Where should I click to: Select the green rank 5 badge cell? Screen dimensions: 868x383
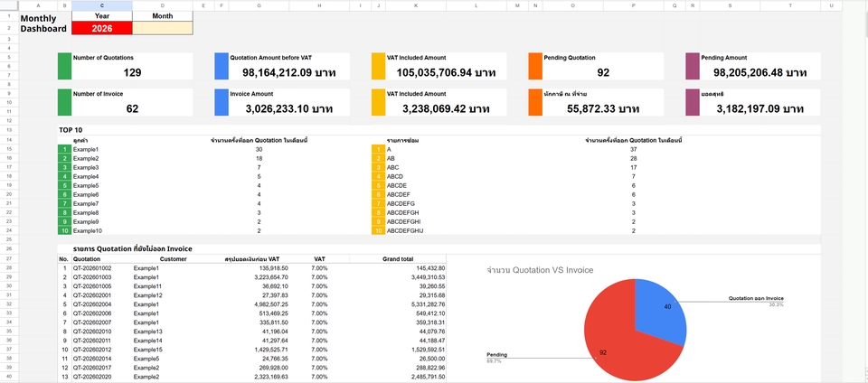pyautogui.click(x=65, y=186)
